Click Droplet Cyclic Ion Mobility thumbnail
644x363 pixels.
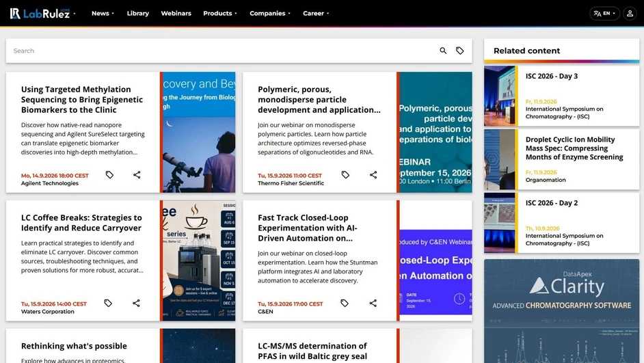tap(500, 160)
